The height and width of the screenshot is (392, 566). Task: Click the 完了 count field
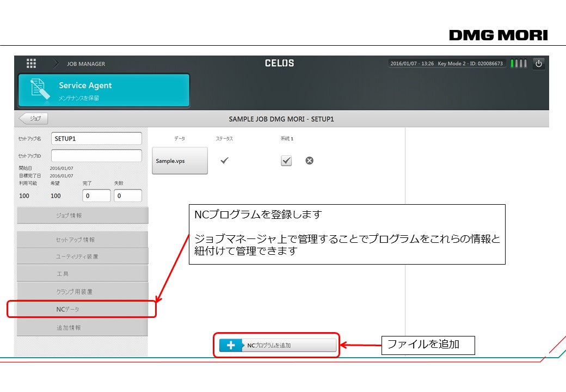96,195
